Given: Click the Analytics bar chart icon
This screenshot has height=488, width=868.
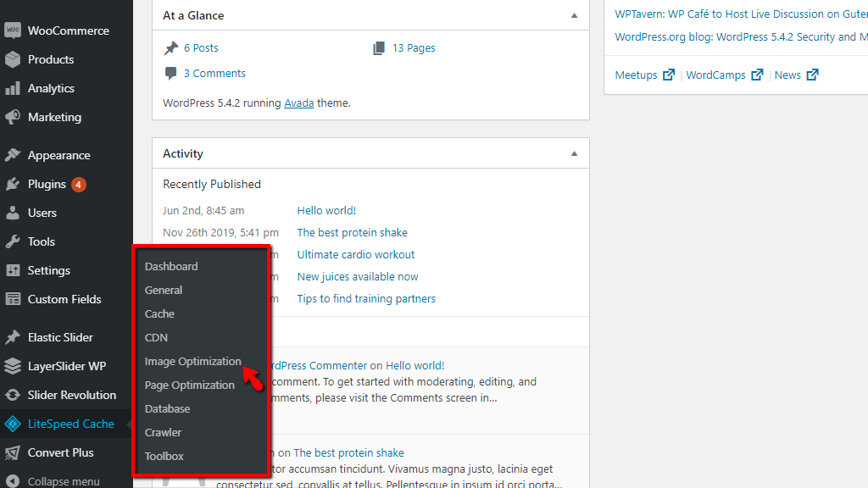Looking at the screenshot, I should pyautogui.click(x=13, y=88).
